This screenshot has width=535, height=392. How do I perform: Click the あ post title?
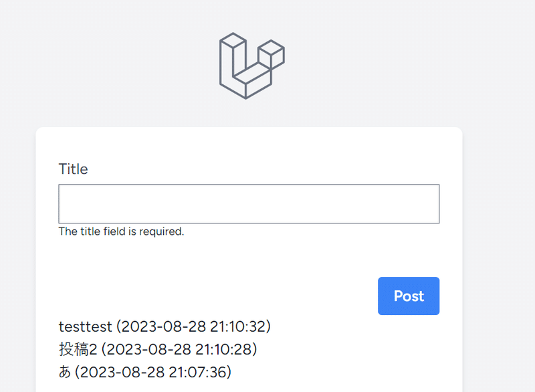point(65,372)
